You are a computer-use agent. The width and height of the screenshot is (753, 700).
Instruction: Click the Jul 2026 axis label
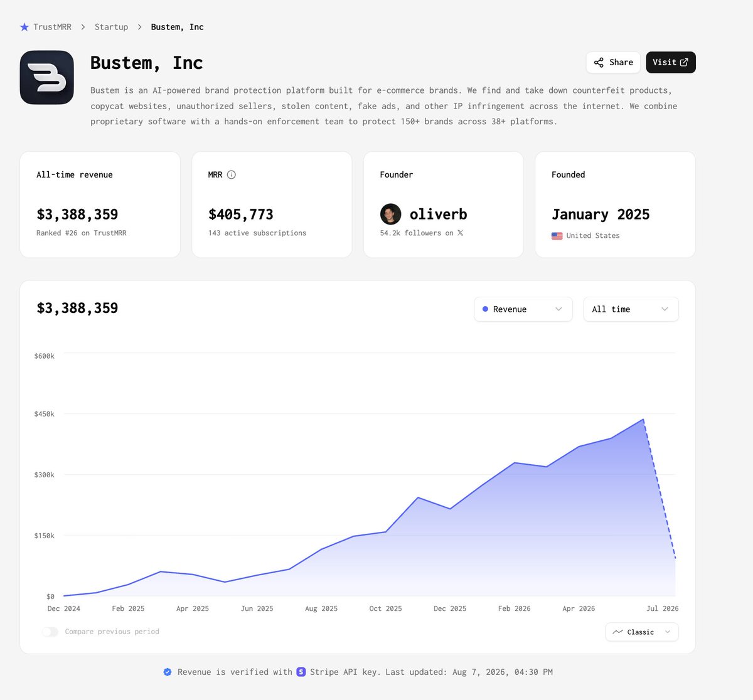pos(663,608)
